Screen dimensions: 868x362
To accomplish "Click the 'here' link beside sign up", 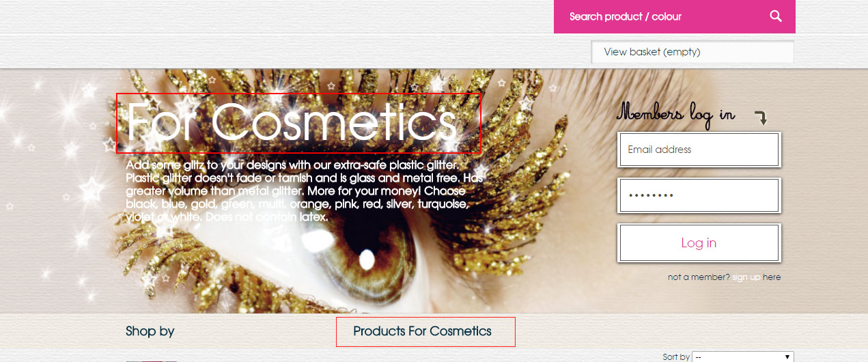I will tap(772, 277).
